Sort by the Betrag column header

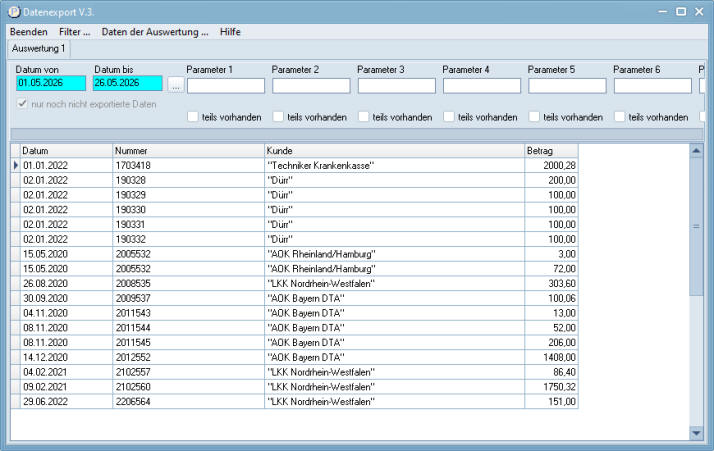pos(551,151)
